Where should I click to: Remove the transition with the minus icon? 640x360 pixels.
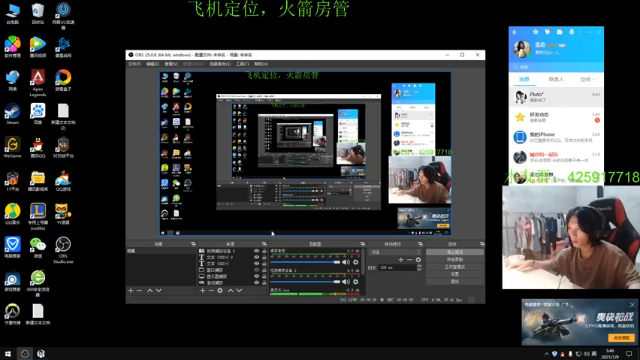coord(409,260)
